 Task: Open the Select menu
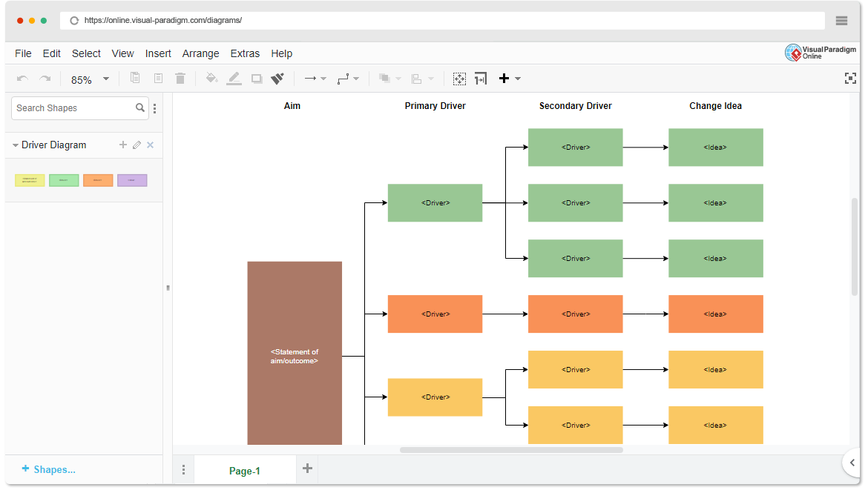[x=86, y=53]
